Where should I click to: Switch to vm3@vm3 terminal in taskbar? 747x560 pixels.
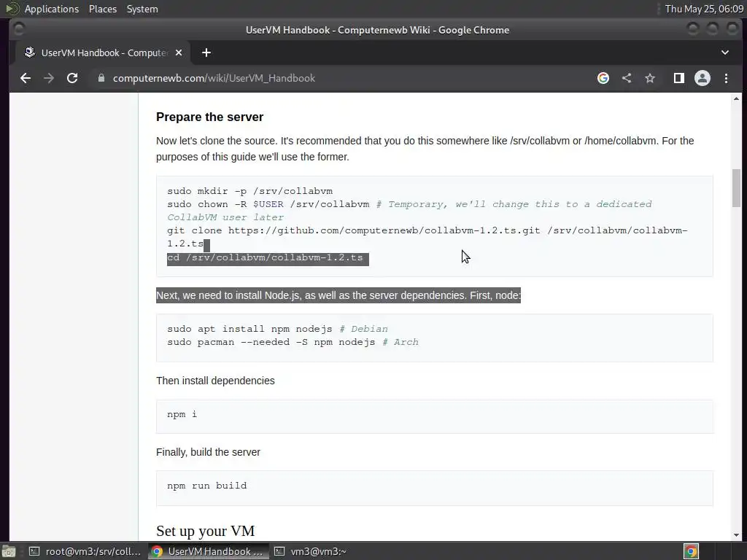[311, 551]
